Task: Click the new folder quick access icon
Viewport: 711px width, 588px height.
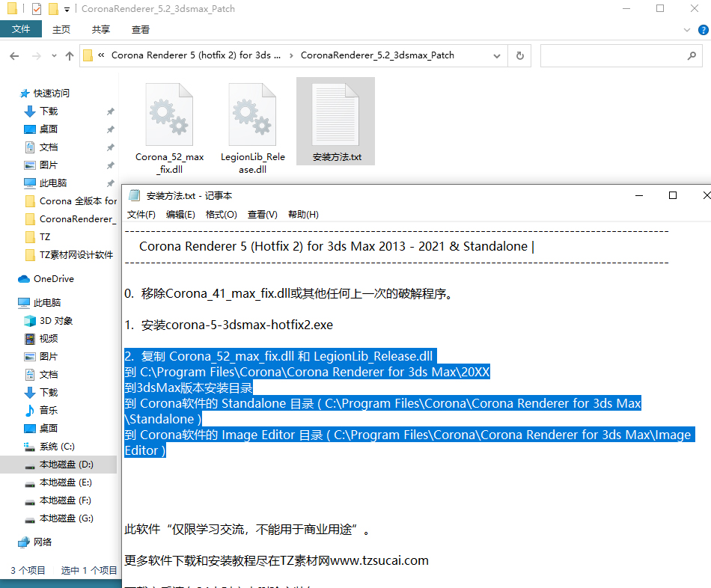Action: point(53,9)
